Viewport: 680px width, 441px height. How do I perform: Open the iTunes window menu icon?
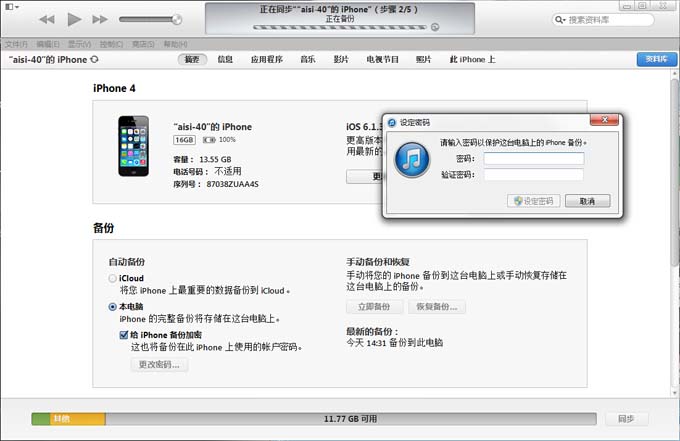point(11,7)
